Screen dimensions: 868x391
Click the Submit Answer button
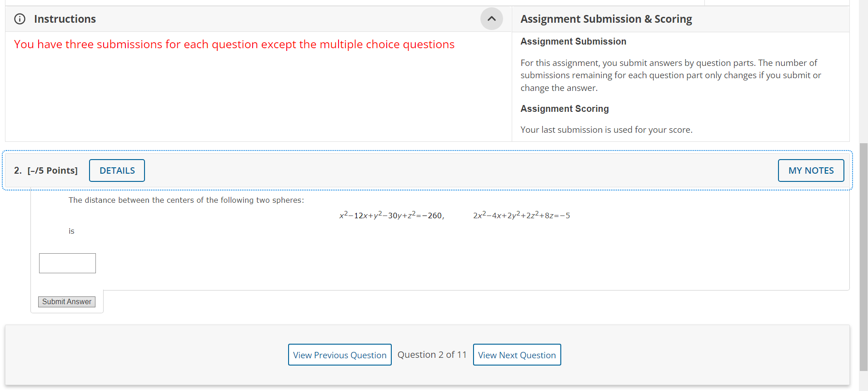[66, 301]
